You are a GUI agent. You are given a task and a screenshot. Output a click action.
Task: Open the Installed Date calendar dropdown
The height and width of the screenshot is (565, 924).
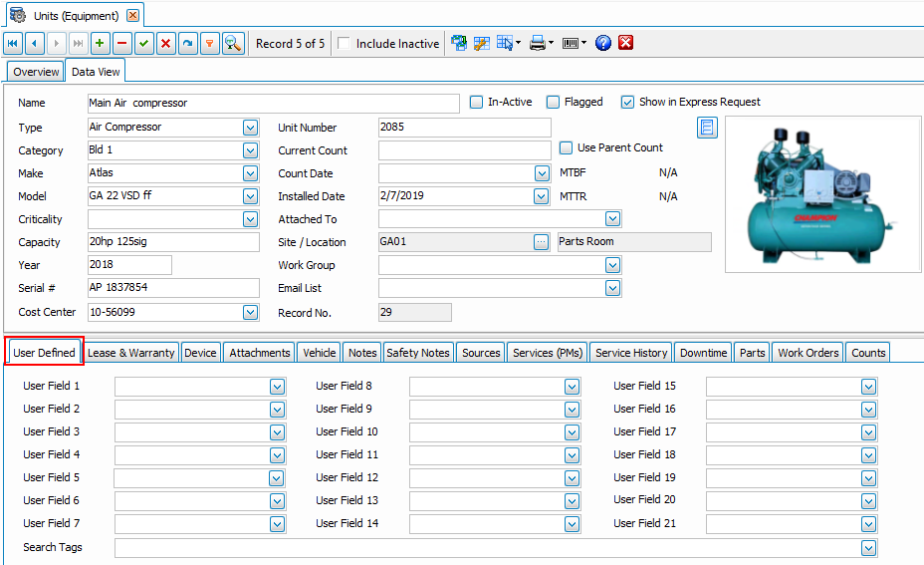point(542,196)
